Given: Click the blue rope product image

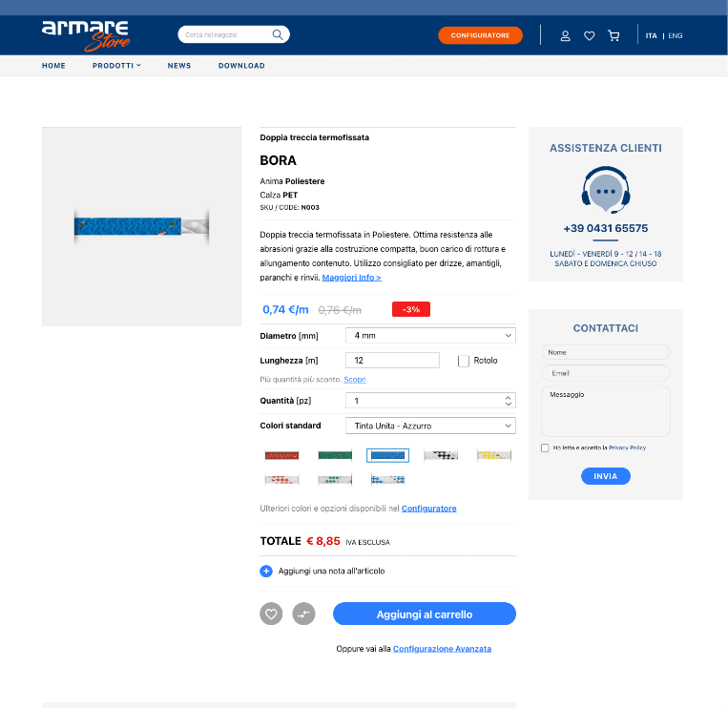Looking at the screenshot, I should (141, 227).
